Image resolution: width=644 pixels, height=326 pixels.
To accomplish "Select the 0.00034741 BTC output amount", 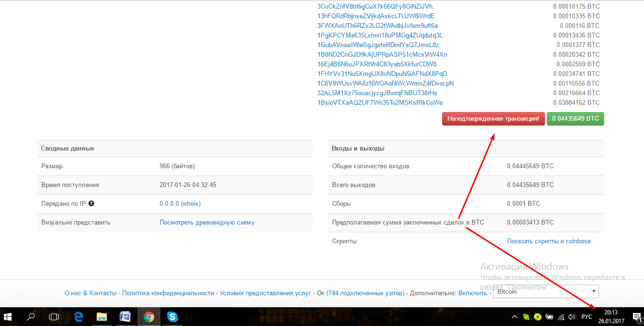I will (x=576, y=74).
